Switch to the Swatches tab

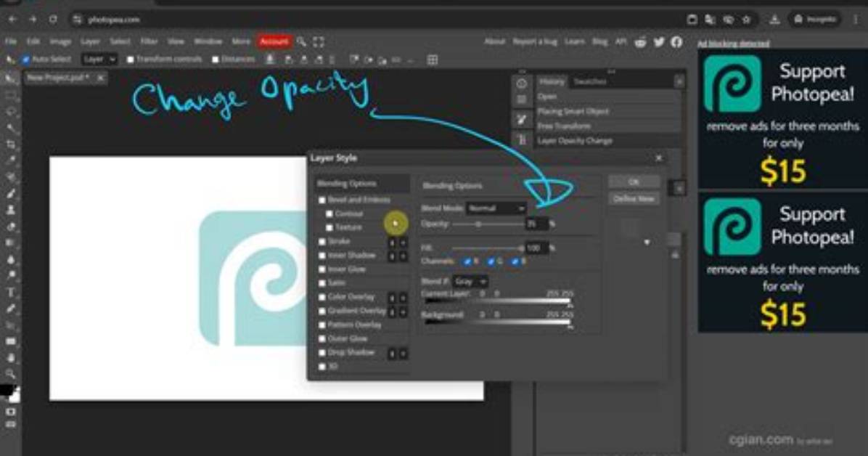tap(589, 81)
